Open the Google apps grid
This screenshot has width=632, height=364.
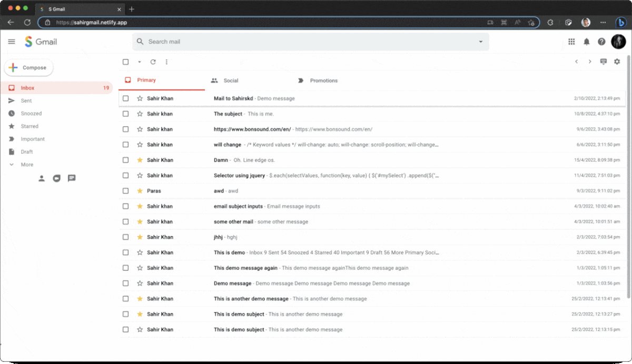(571, 42)
